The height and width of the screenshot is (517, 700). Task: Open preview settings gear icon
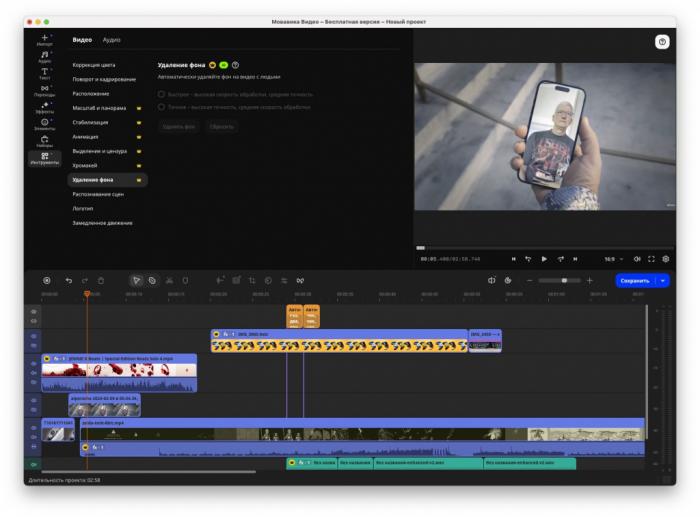(x=666, y=259)
